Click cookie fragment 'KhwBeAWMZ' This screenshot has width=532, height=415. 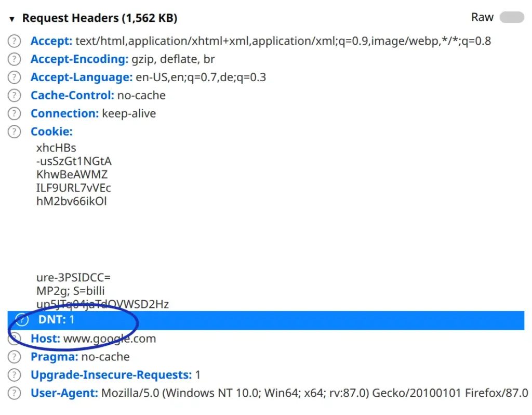(72, 175)
